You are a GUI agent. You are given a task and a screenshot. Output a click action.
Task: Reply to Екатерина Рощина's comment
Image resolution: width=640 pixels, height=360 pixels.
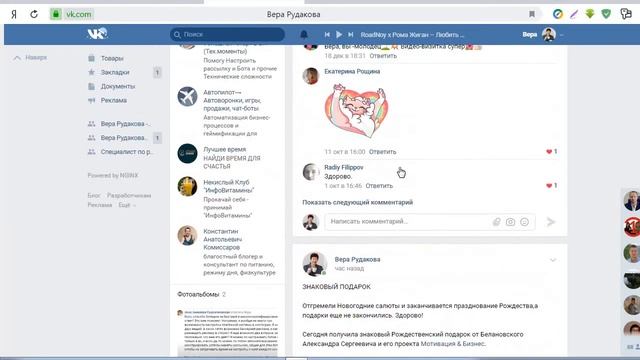[x=382, y=151]
